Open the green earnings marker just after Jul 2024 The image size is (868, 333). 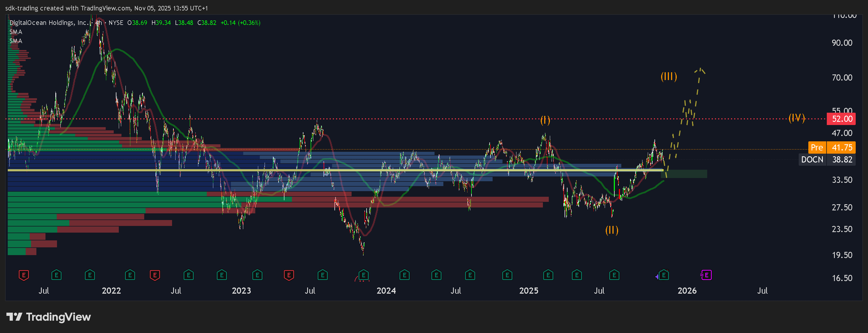tap(470, 275)
